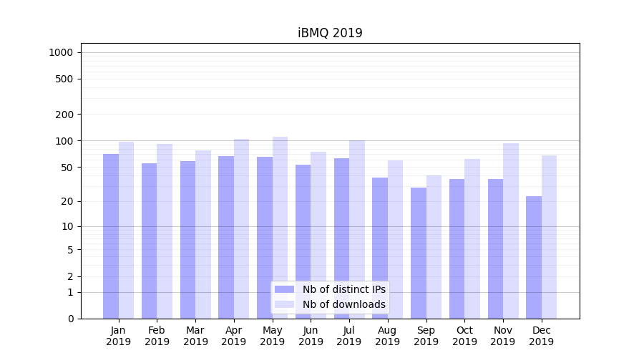This screenshot has height=358, width=644.
Task: Click the Apr 2019 distinct IPs bar
Action: (x=226, y=237)
